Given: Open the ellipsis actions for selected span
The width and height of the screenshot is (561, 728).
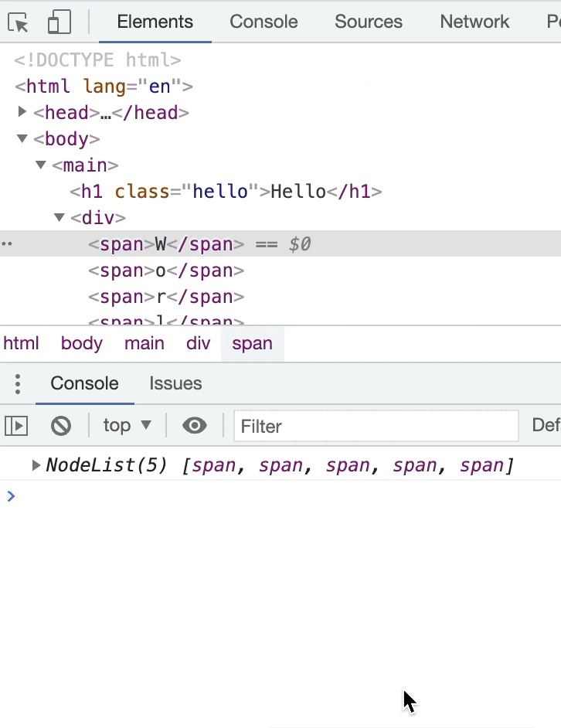Looking at the screenshot, I should (6, 243).
